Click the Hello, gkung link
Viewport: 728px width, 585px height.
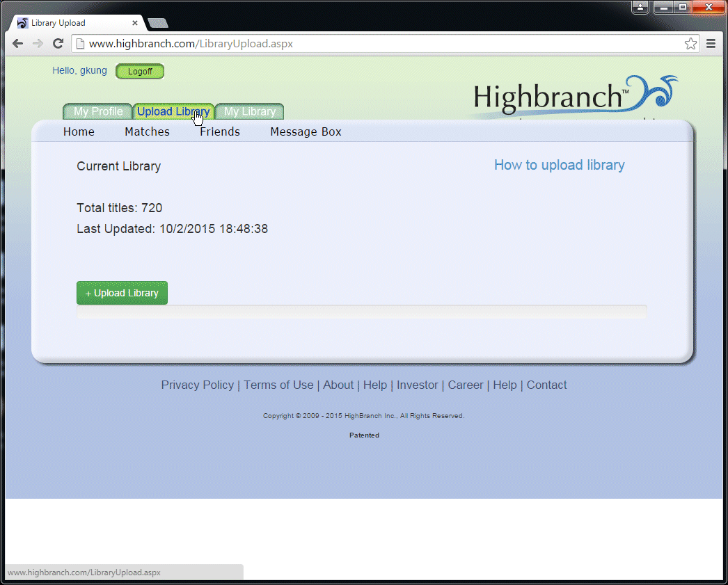(x=79, y=70)
